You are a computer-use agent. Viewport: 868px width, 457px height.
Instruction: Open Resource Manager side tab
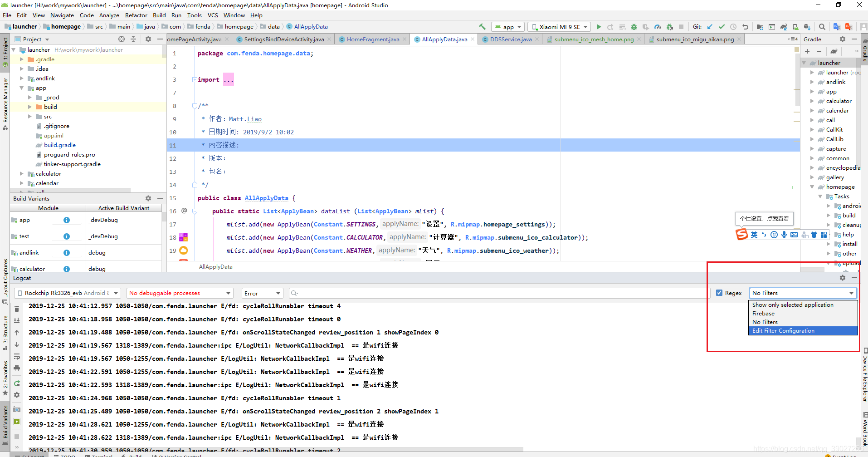click(5, 104)
